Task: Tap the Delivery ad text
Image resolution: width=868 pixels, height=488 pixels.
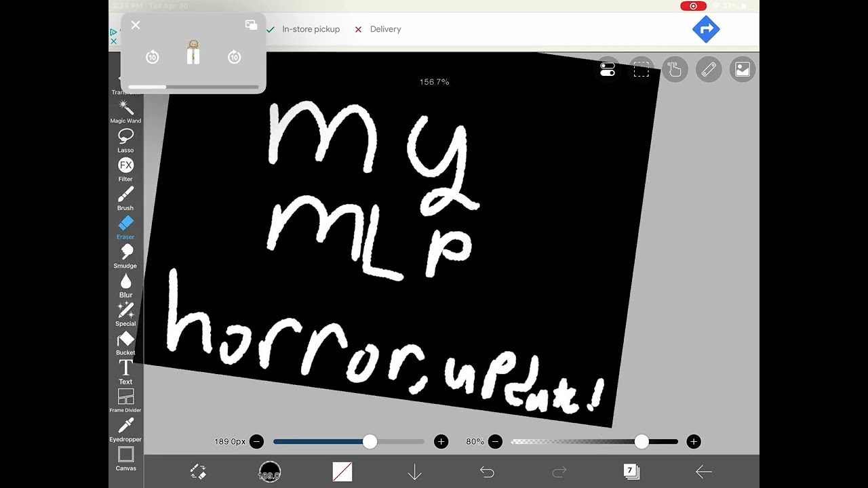Action: click(x=386, y=29)
